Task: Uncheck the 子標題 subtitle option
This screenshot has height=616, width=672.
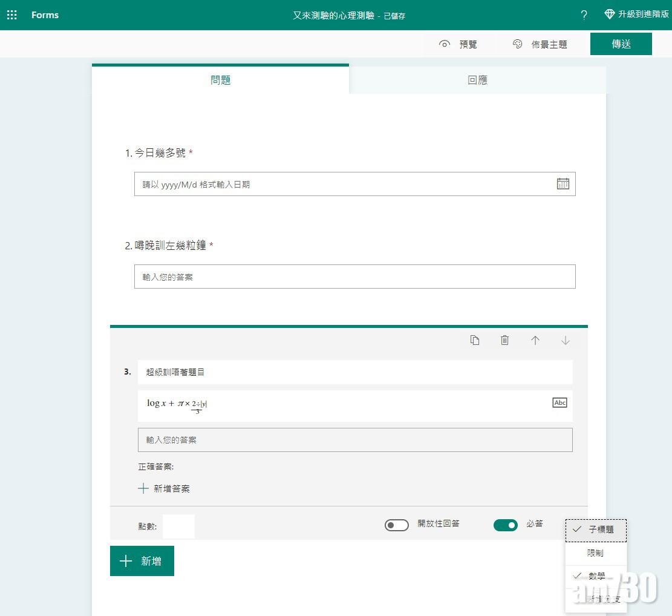Action: pyautogui.click(x=596, y=530)
